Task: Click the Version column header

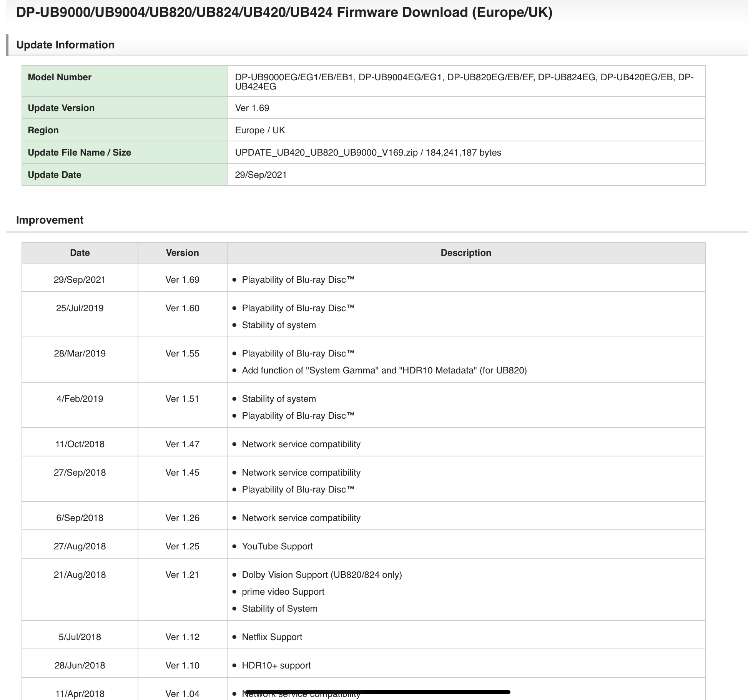Action: click(x=182, y=253)
